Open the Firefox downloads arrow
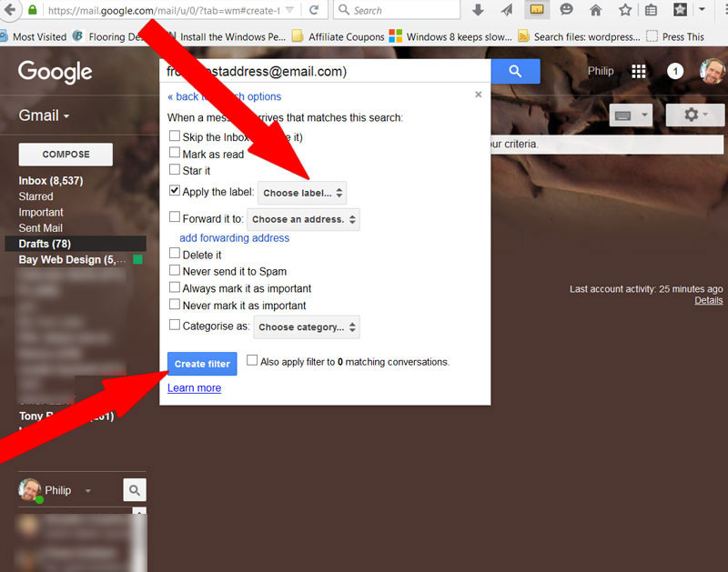Image resolution: width=728 pixels, height=572 pixels. (x=478, y=10)
